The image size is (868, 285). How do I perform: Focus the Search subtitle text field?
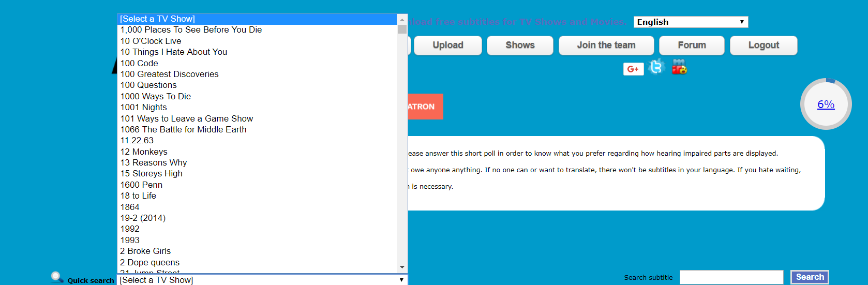tap(731, 277)
